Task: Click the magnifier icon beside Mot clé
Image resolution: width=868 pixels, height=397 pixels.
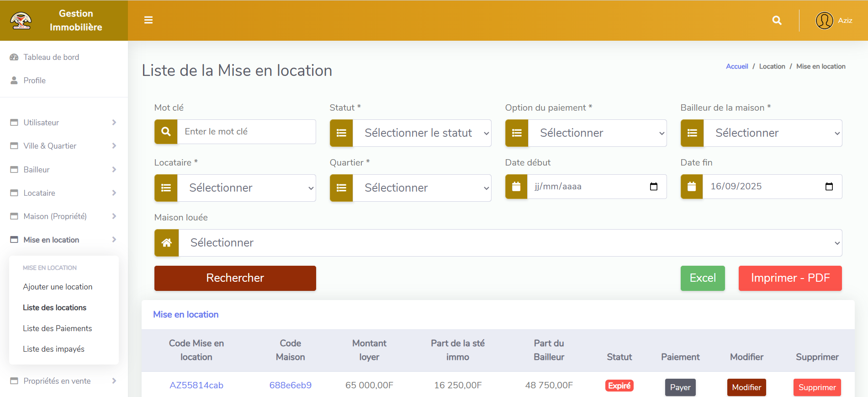Action: [x=166, y=132]
